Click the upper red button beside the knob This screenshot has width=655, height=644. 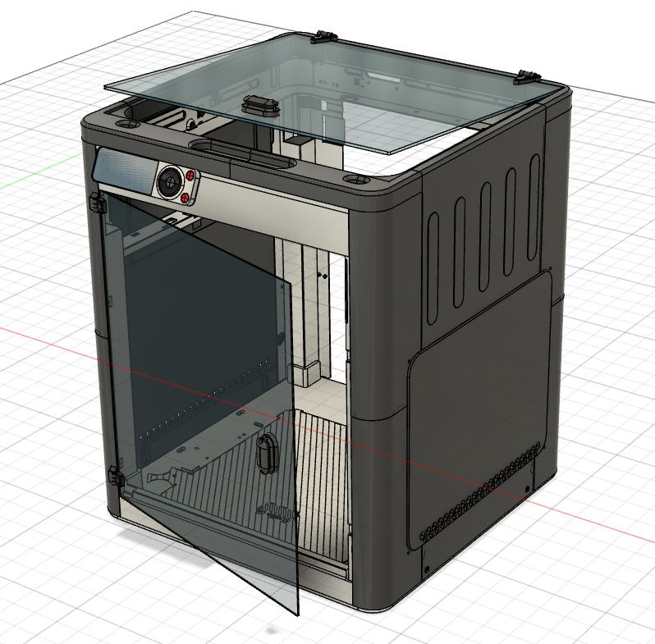click(190, 175)
